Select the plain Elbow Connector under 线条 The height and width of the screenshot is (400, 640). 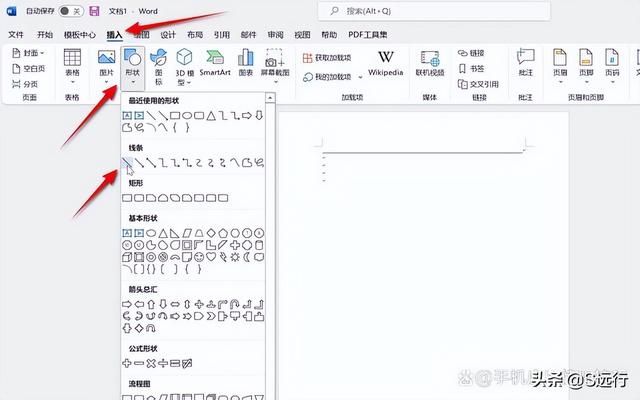point(163,163)
